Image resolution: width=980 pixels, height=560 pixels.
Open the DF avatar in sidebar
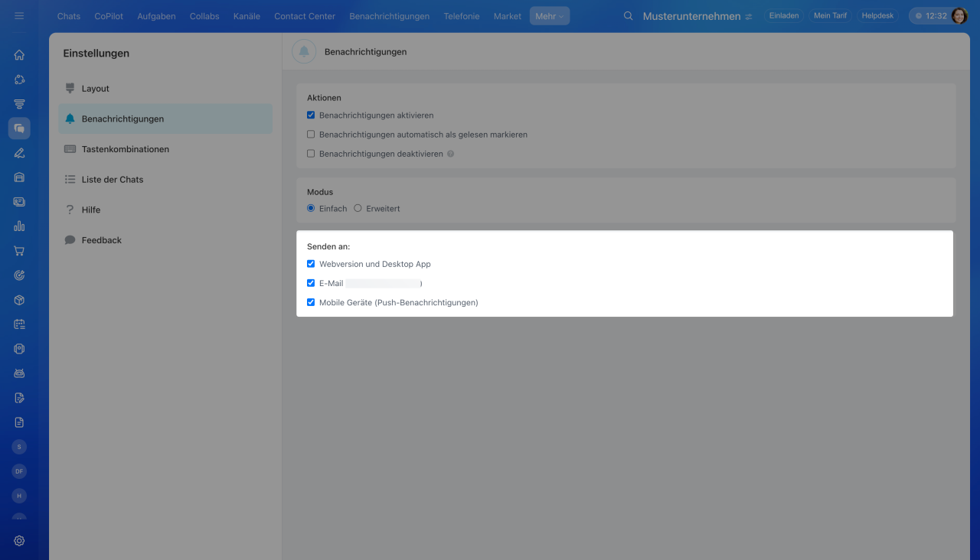19,471
